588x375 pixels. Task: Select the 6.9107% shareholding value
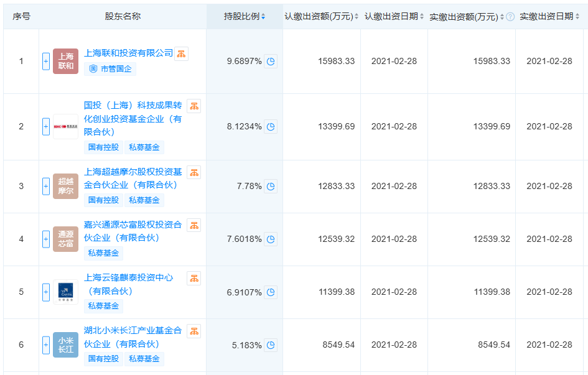[244, 292]
